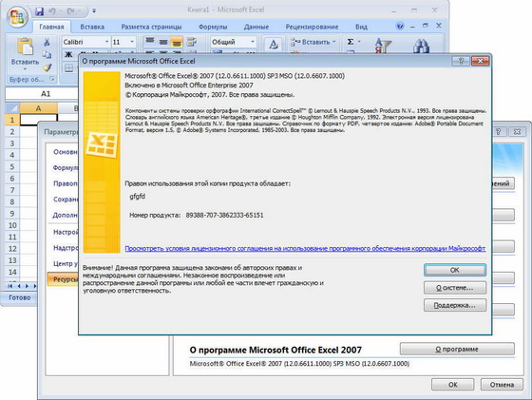This screenshot has width=532, height=400.
Task: Click the blue Help icon in ribbon
Action: point(400,26)
